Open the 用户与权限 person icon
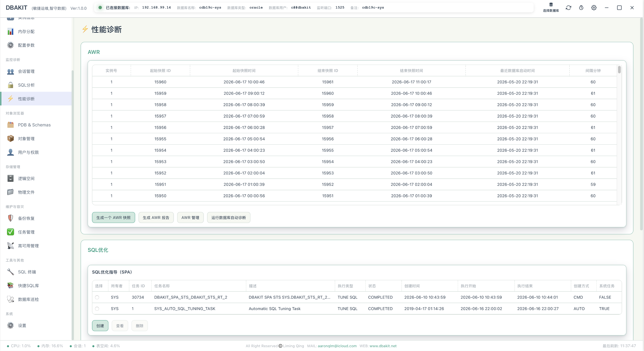Image resolution: width=644 pixels, height=351 pixels. 11,152
